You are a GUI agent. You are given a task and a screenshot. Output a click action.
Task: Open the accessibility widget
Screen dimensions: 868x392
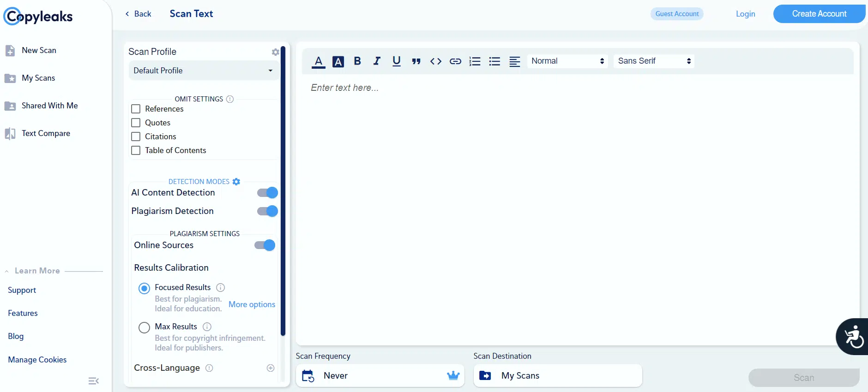point(853,337)
